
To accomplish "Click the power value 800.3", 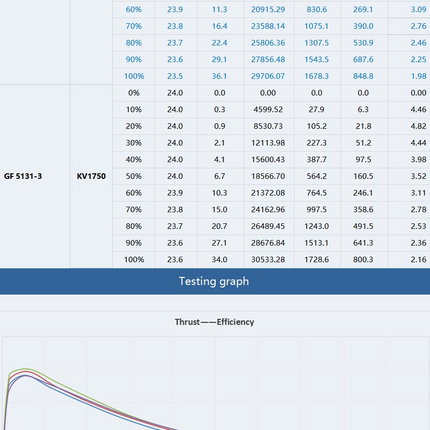I will tap(363, 259).
